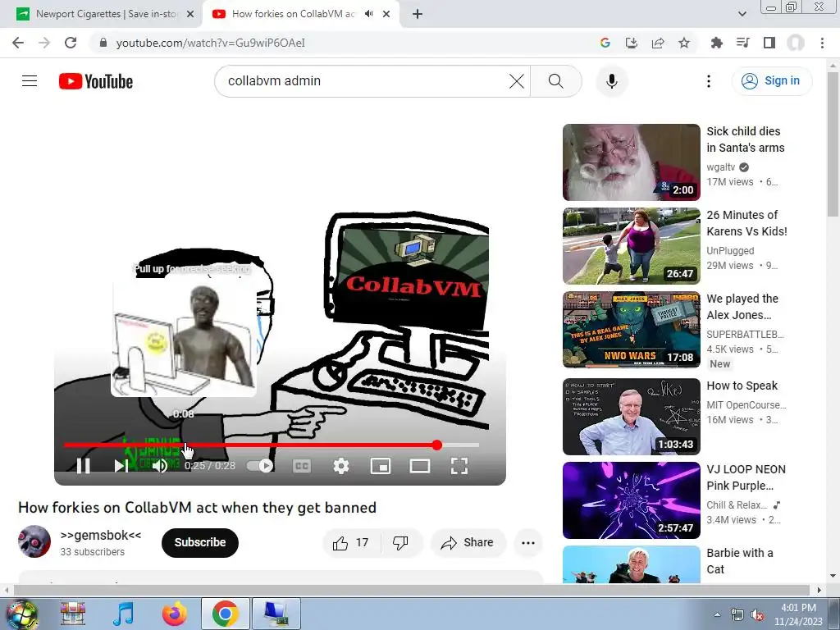Open 'Barbie with a Cat' video title

coord(740,561)
